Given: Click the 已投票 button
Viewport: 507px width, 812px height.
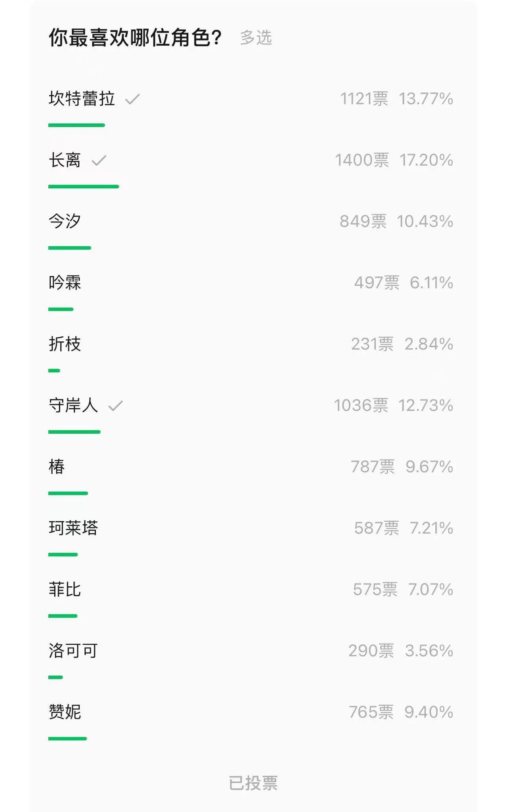Looking at the screenshot, I should click(x=253, y=783).
